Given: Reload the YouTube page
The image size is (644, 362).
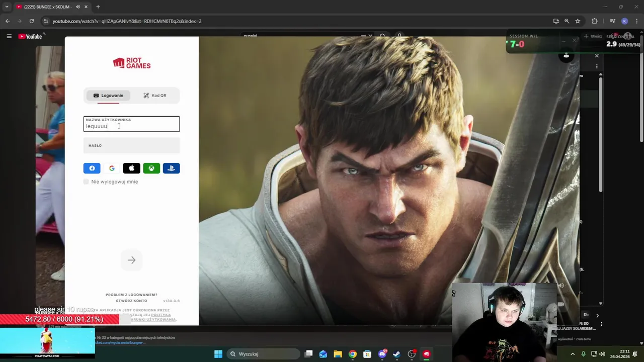Looking at the screenshot, I should tap(32, 21).
